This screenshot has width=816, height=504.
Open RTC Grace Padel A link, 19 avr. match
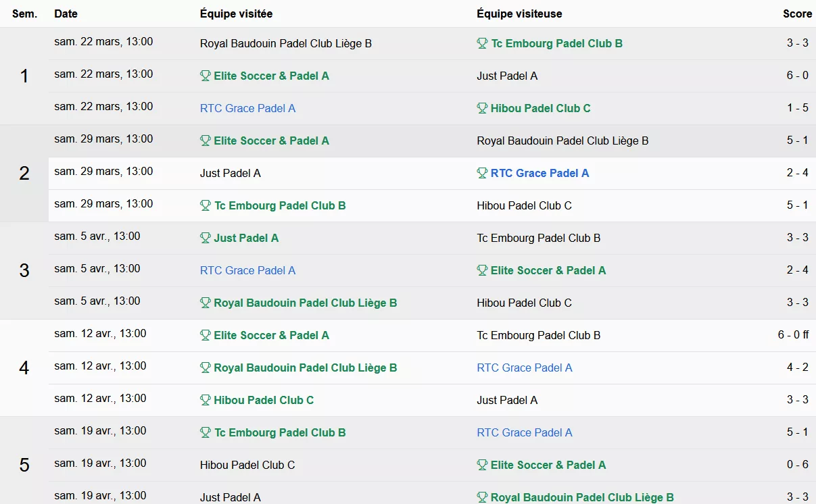tap(525, 432)
